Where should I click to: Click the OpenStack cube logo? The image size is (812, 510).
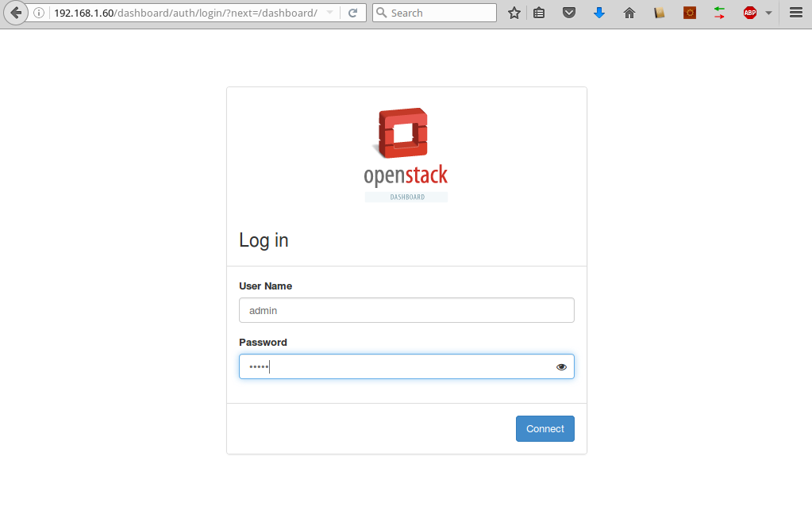click(x=402, y=132)
